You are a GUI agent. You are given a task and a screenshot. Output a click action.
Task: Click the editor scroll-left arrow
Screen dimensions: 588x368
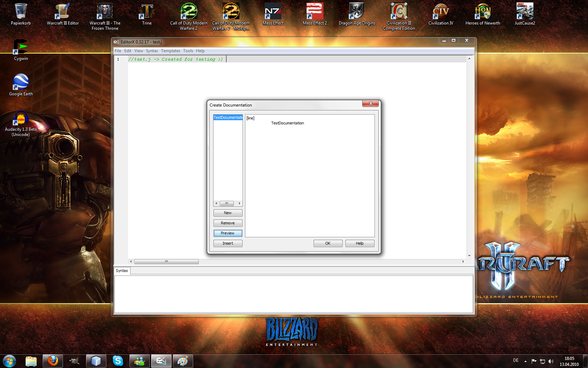[131, 261]
